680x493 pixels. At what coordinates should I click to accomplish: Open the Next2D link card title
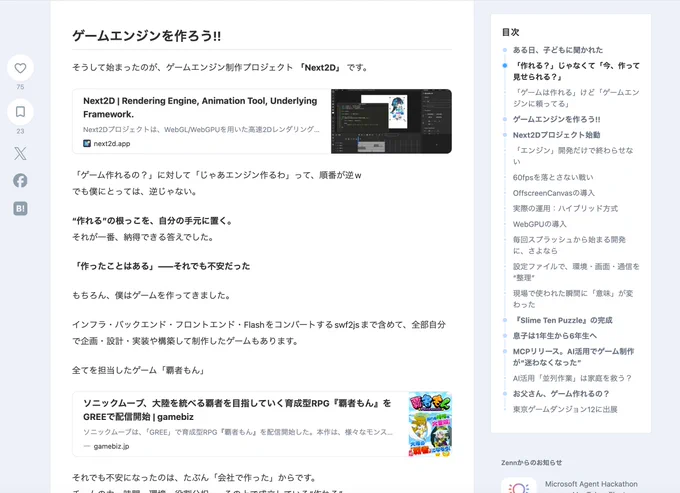tap(200, 107)
